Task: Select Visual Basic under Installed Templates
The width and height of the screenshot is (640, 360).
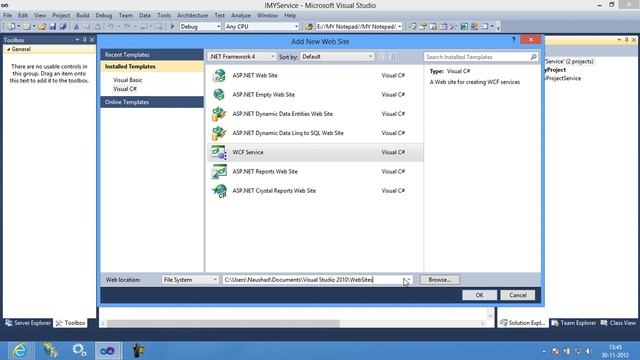Action: pyautogui.click(x=128, y=80)
